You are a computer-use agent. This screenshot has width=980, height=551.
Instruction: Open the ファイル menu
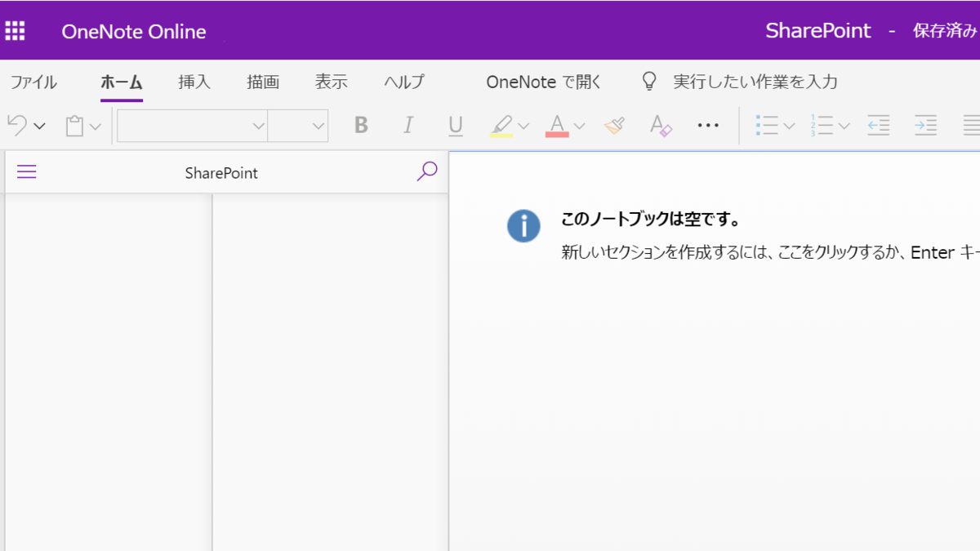tap(33, 82)
